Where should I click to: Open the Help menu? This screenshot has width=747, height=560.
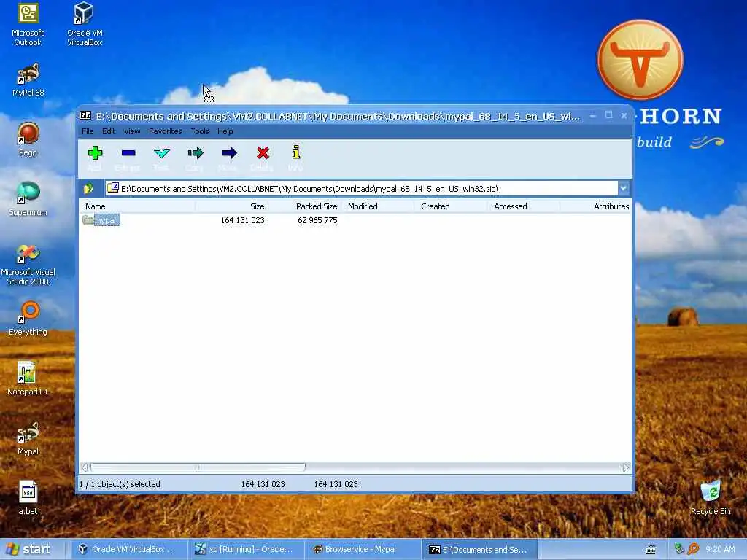pyautogui.click(x=225, y=131)
